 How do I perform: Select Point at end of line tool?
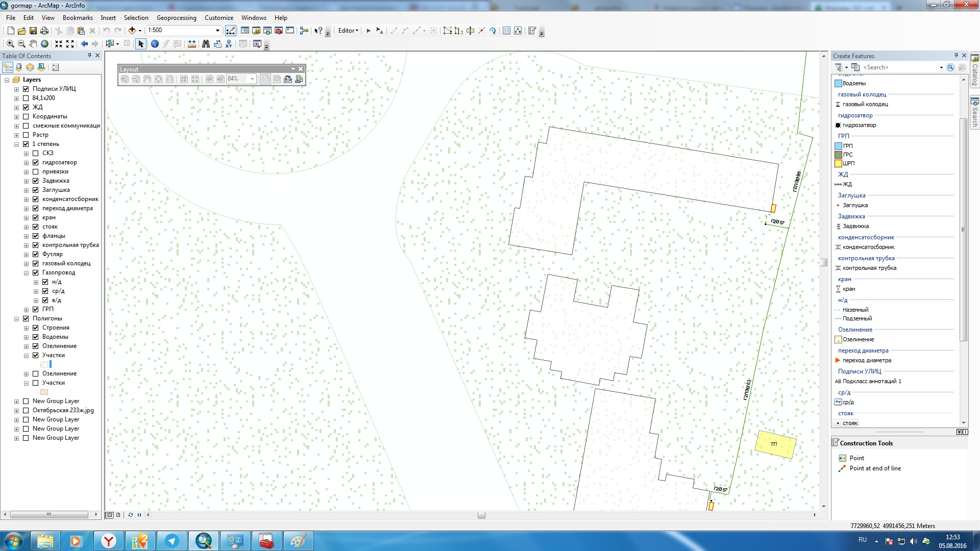(x=875, y=468)
